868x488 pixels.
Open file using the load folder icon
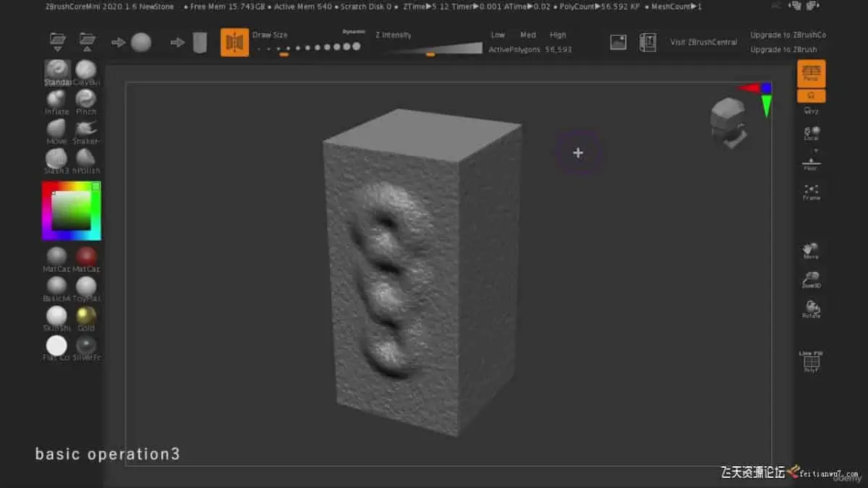(x=57, y=41)
